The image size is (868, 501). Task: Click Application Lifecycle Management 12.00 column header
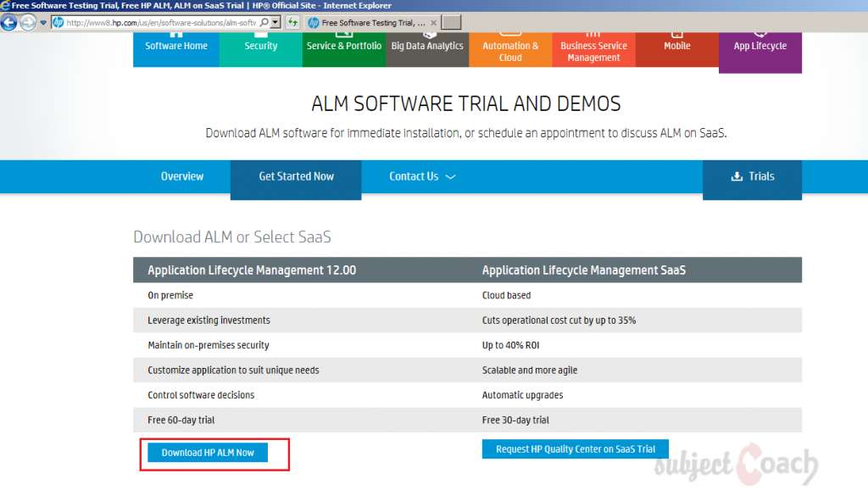tap(252, 270)
